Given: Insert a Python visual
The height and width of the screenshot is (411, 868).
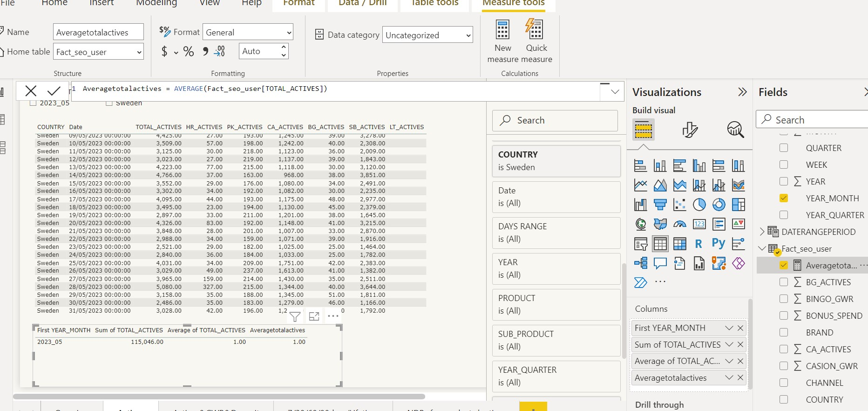Looking at the screenshot, I should tap(719, 243).
